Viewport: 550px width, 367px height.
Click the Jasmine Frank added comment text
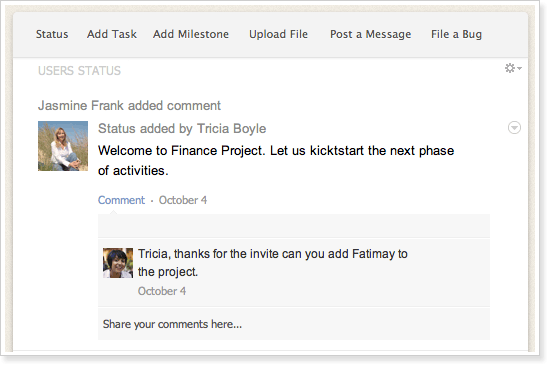click(x=129, y=106)
